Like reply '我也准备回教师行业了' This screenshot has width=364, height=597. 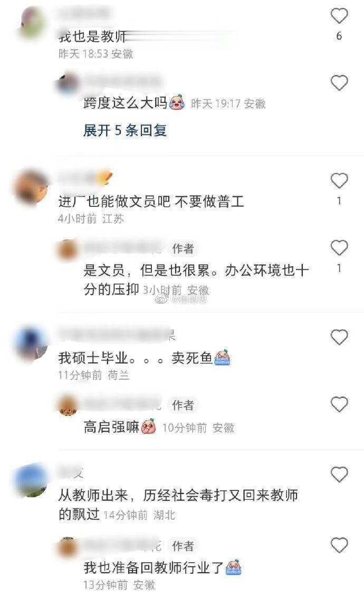(x=339, y=545)
